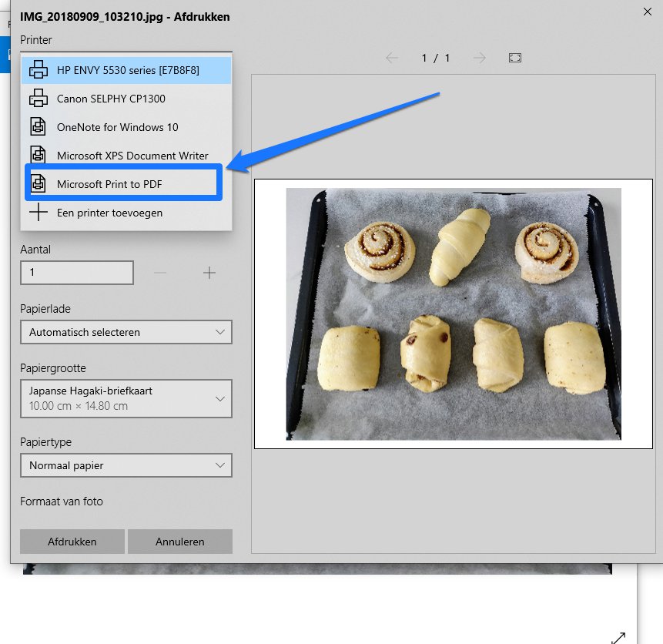Click the Papierlade dropdown chevron
The height and width of the screenshot is (644, 663).
tap(220, 332)
